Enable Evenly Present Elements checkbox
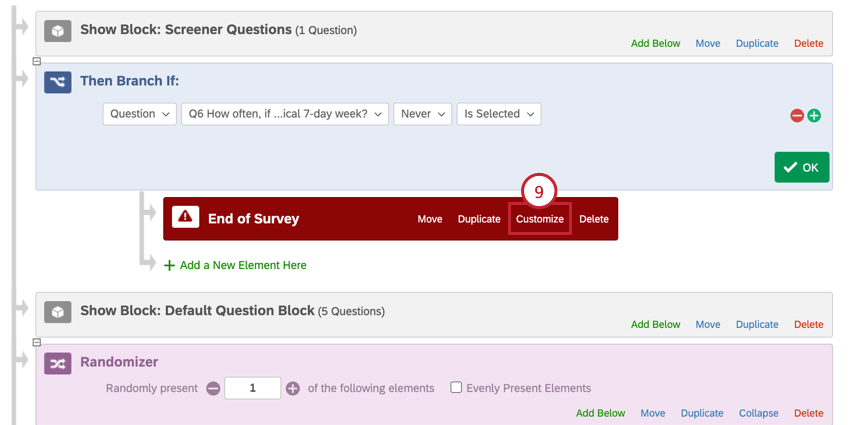This screenshot has width=850, height=425. (x=456, y=387)
